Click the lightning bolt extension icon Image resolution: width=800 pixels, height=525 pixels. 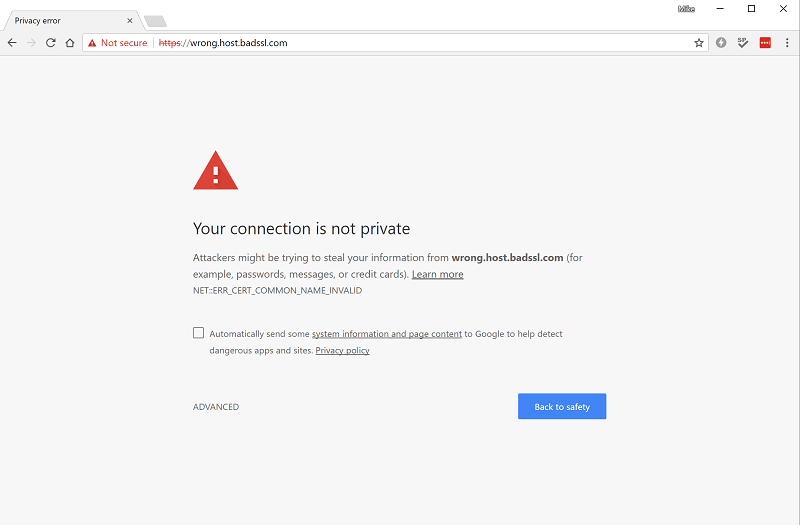coord(721,43)
